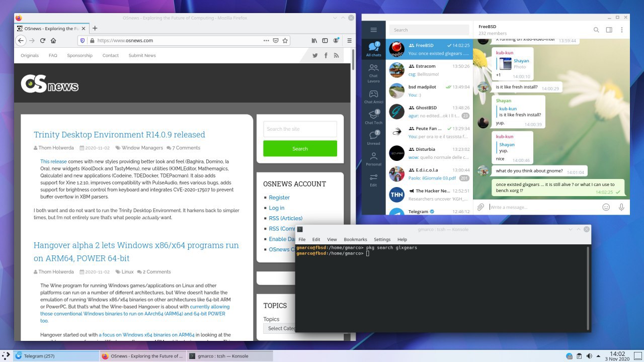
Task: Click the Originals nav link on OSnews
Action: [30, 55]
